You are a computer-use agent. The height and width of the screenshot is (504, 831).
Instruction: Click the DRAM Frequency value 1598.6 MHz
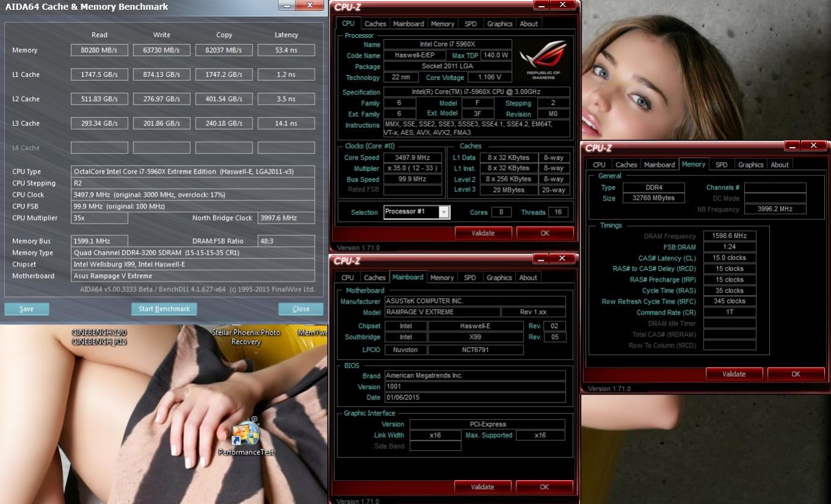coord(730,236)
